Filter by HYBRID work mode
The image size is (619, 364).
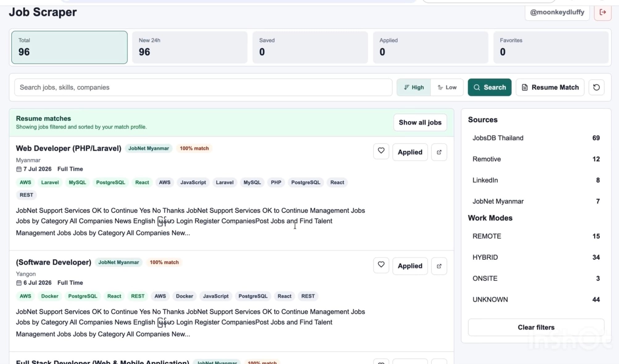pyautogui.click(x=536, y=257)
